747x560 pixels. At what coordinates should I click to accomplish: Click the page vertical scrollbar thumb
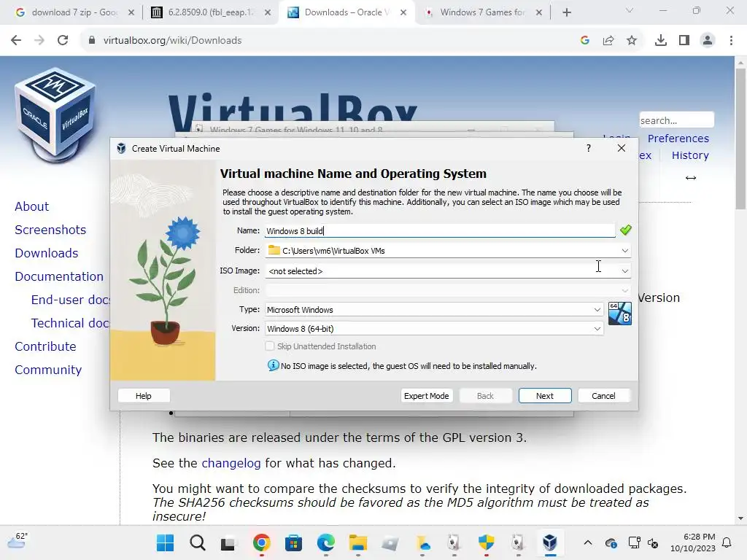(740, 138)
